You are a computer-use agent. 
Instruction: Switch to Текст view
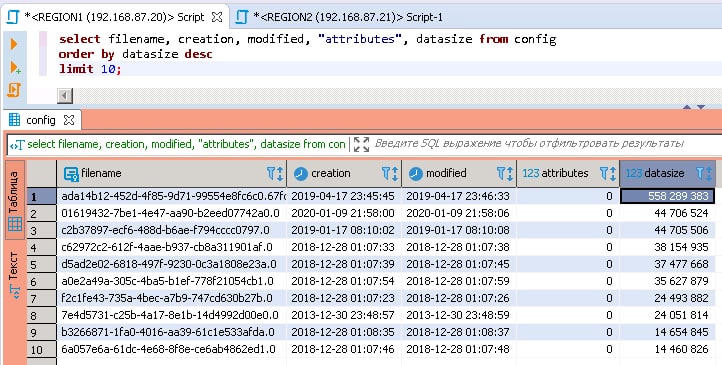point(15,276)
